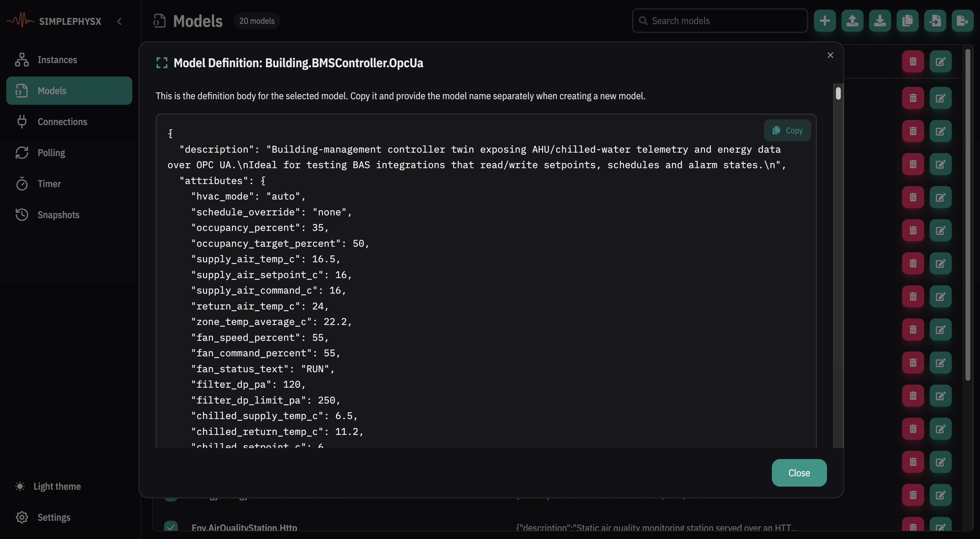This screenshot has height=539, width=980.
Task: Click the import file icon in toolbar
Action: tap(935, 21)
